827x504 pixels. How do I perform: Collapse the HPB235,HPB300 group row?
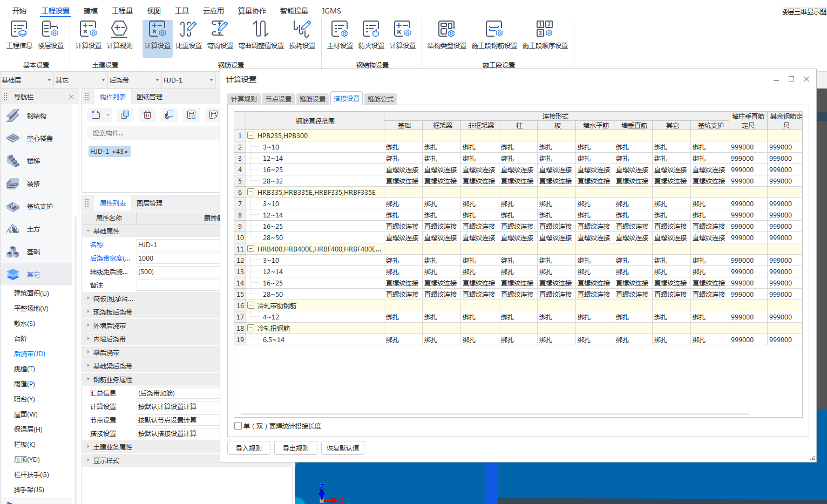point(251,135)
